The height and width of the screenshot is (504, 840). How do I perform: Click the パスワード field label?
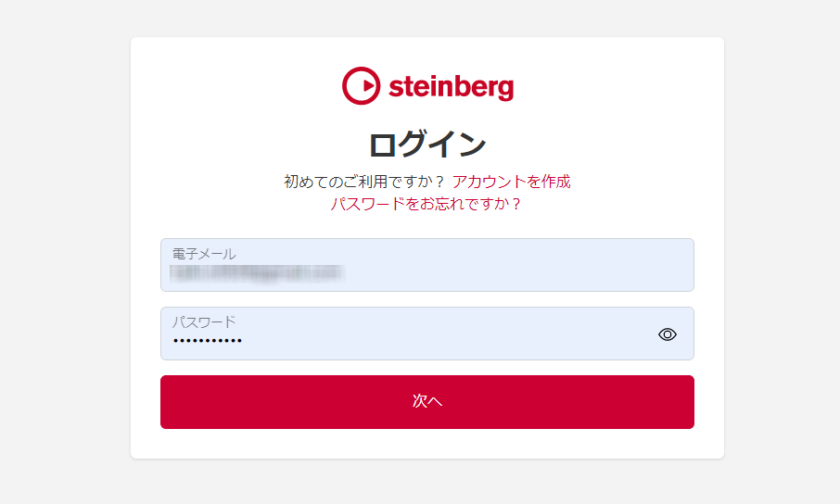coord(204,321)
